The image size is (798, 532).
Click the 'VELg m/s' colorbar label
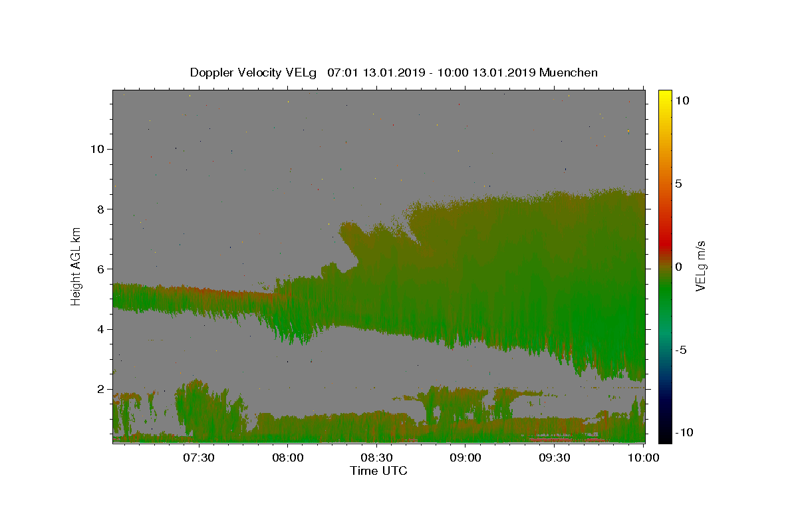tap(700, 267)
